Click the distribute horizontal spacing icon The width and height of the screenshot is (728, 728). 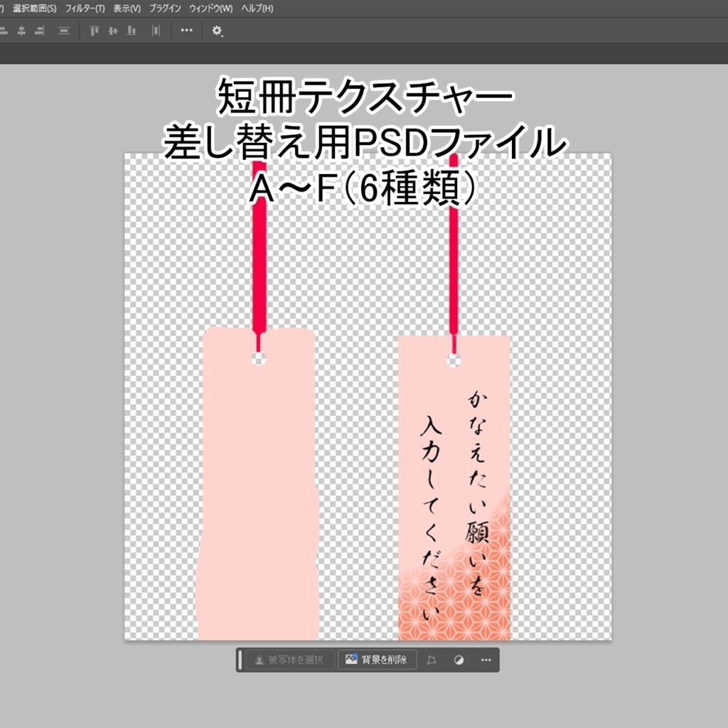(155, 31)
